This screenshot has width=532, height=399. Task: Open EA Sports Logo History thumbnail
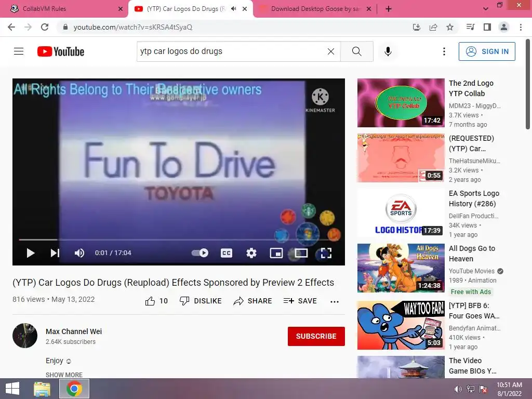click(x=401, y=212)
